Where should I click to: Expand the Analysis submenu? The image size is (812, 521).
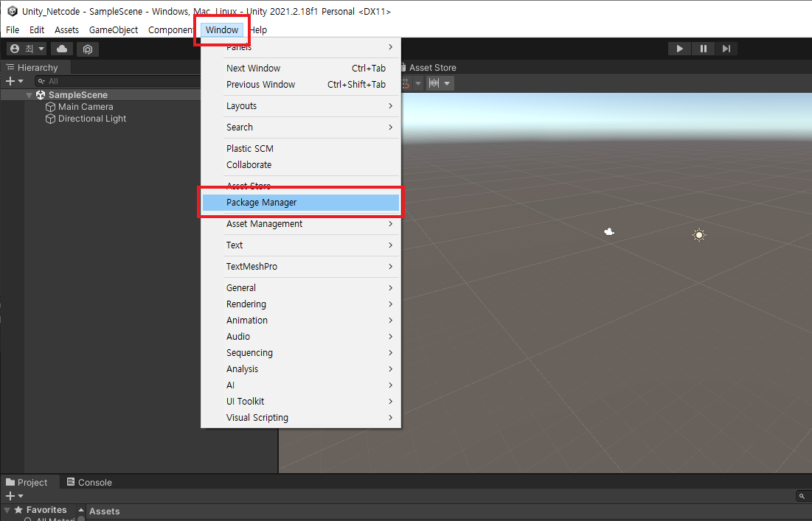click(x=301, y=369)
